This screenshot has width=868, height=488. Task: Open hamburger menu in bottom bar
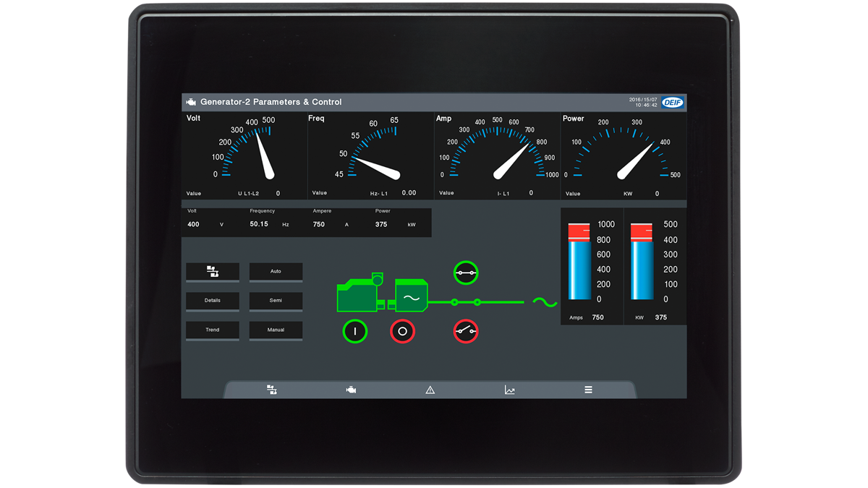pos(588,390)
